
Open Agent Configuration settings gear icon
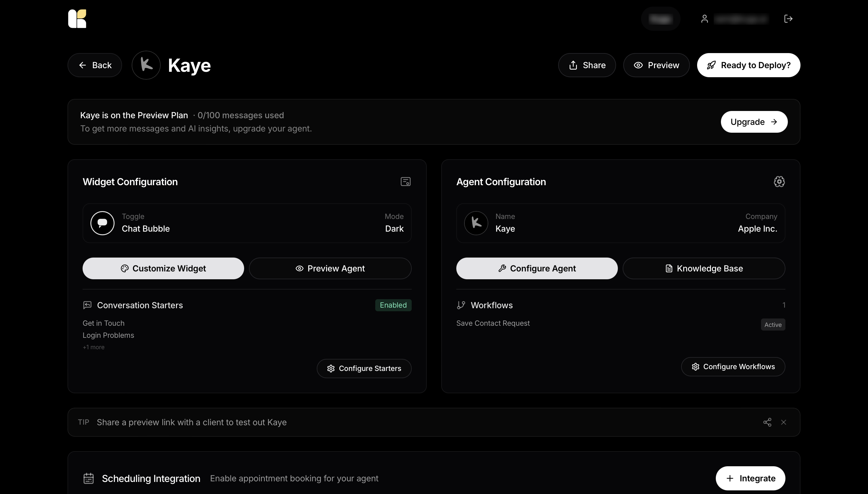click(x=779, y=182)
